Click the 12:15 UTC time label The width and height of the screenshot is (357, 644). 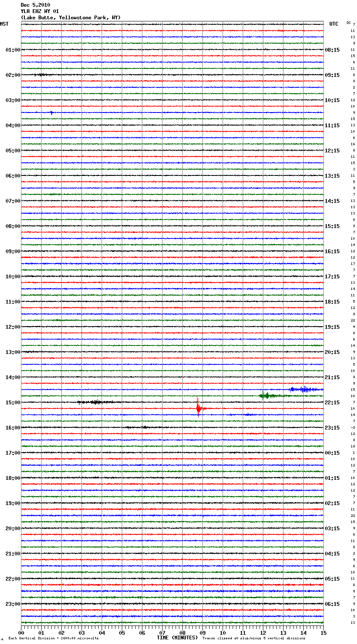pyautogui.click(x=332, y=151)
